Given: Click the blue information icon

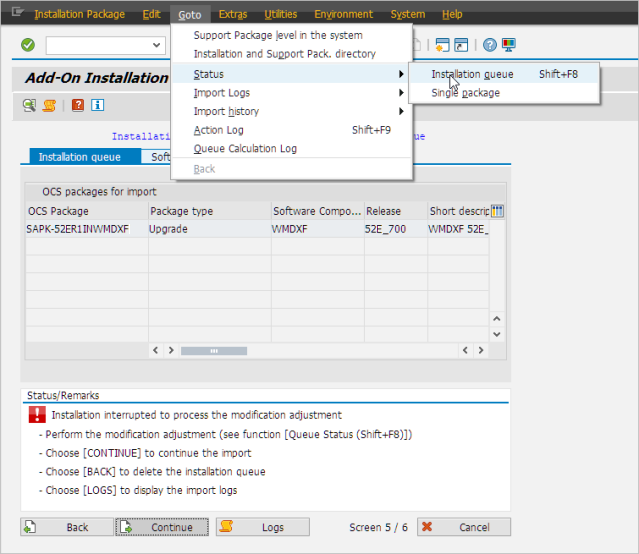Looking at the screenshot, I should [98, 105].
